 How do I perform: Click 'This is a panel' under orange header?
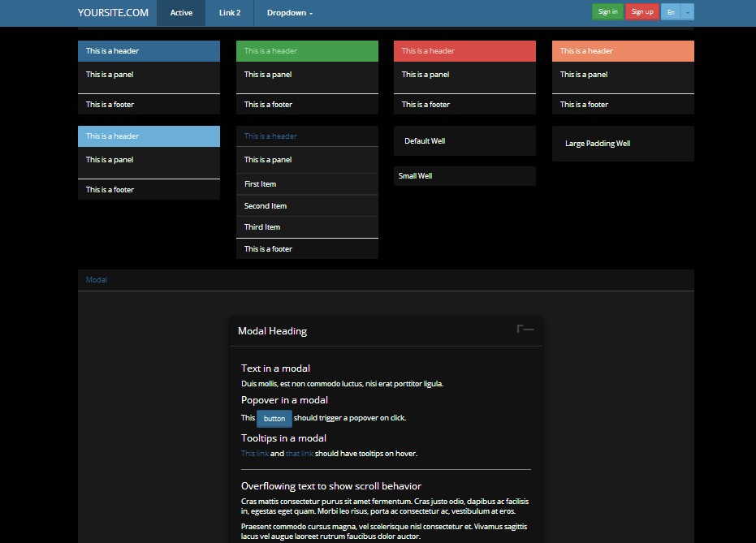click(583, 74)
